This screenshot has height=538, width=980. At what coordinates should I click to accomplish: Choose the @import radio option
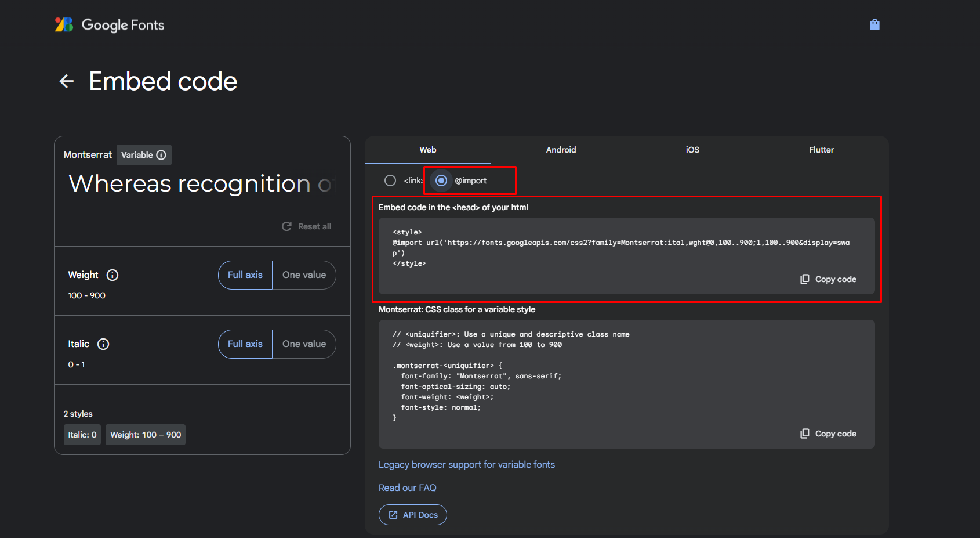441,180
